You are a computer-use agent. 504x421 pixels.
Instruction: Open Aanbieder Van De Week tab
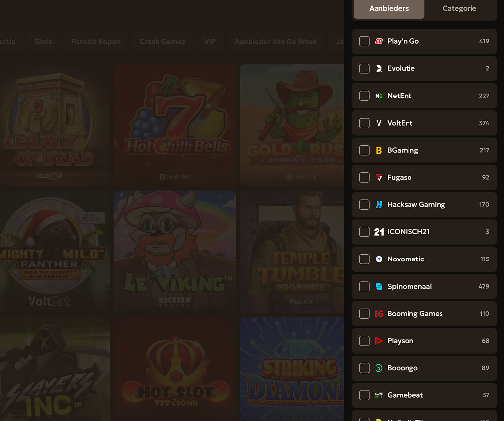click(276, 42)
